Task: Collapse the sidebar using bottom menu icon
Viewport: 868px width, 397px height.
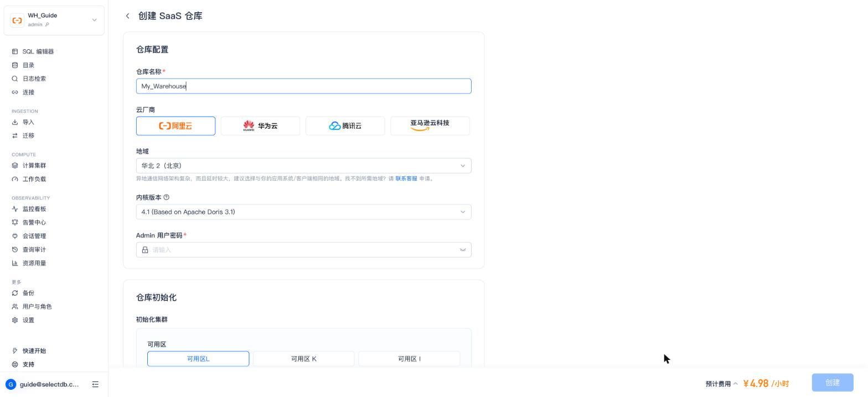Action: [x=95, y=384]
